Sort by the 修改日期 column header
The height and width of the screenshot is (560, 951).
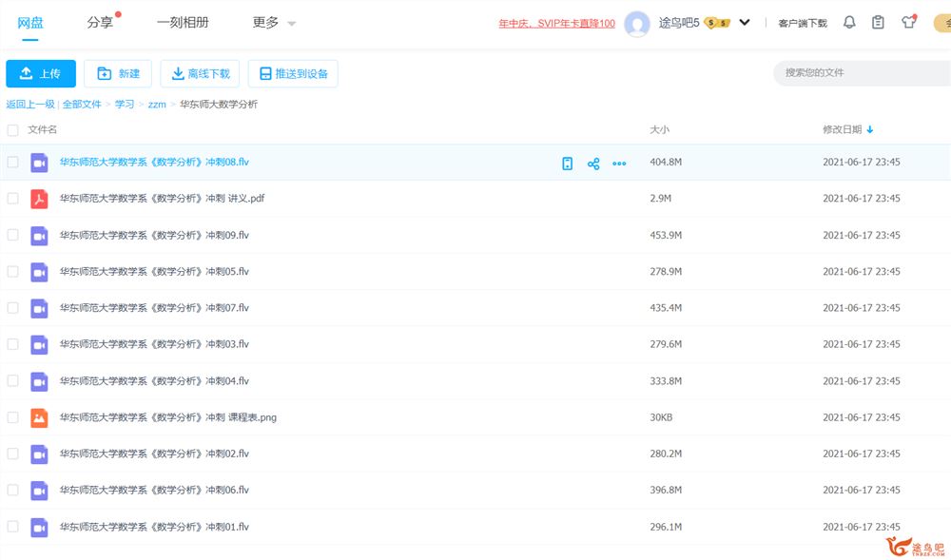pos(843,129)
